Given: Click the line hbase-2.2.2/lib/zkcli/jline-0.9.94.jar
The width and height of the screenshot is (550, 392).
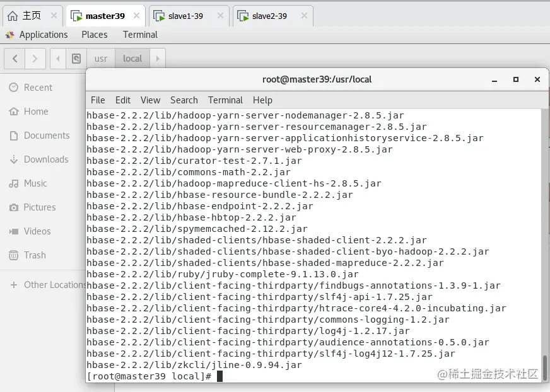Looking at the screenshot, I should pyautogui.click(x=194, y=365).
